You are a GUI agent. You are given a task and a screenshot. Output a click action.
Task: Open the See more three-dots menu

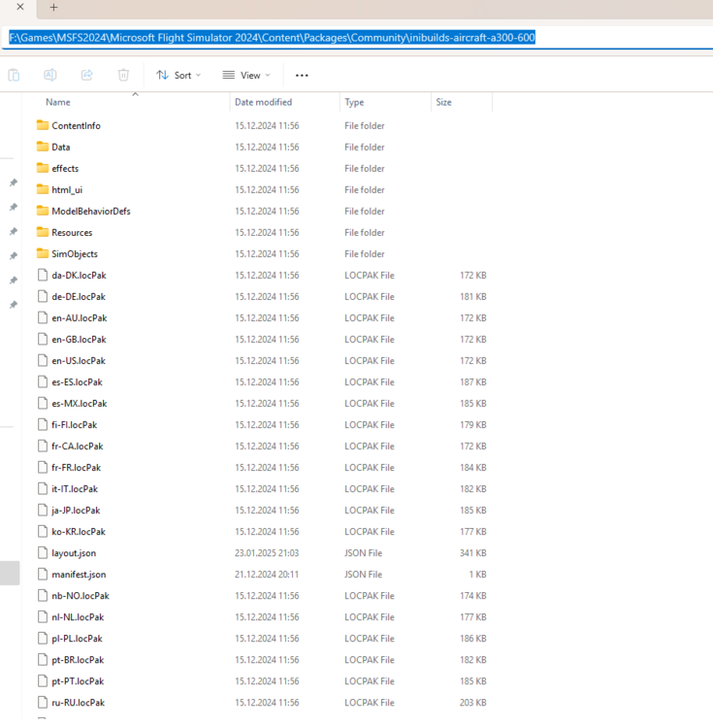click(302, 75)
